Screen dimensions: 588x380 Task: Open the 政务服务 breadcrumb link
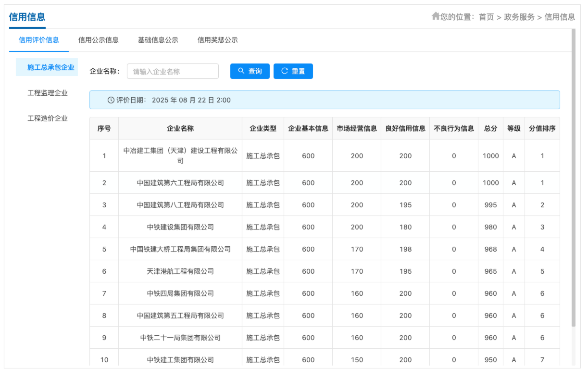[x=519, y=17]
